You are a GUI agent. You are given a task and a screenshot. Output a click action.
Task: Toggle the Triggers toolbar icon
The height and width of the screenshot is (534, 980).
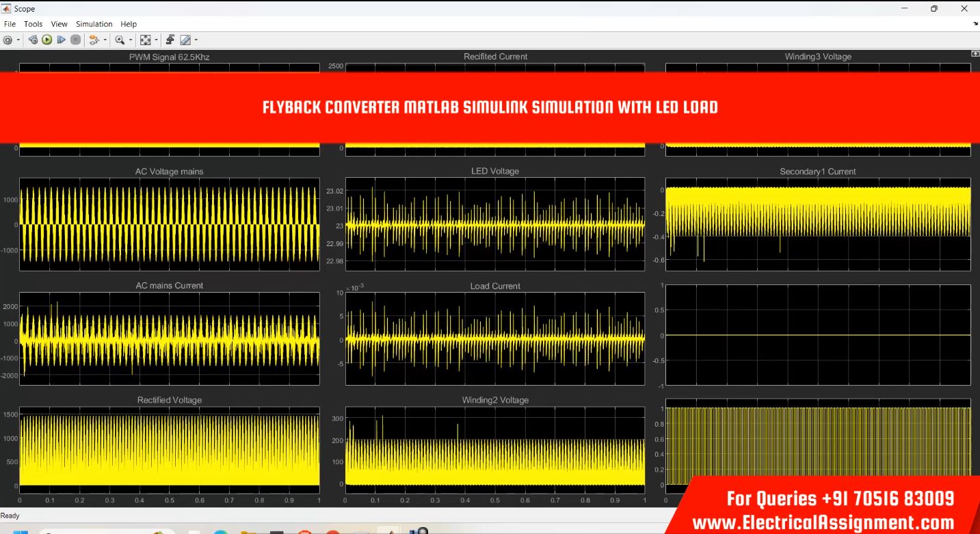click(x=170, y=40)
